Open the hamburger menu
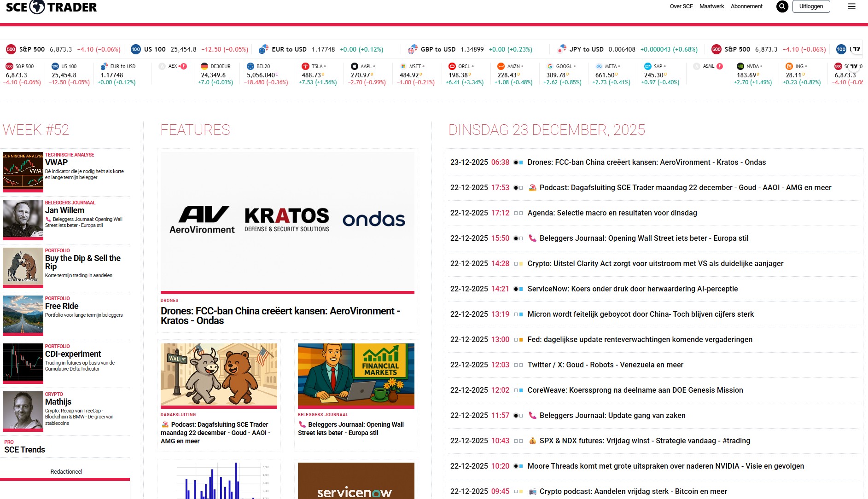 [852, 6]
